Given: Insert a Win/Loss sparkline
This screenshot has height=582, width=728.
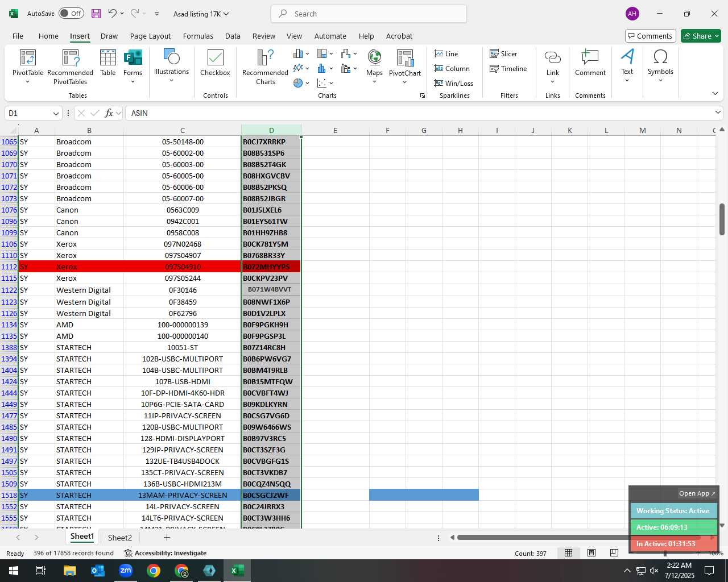Looking at the screenshot, I should (453, 83).
